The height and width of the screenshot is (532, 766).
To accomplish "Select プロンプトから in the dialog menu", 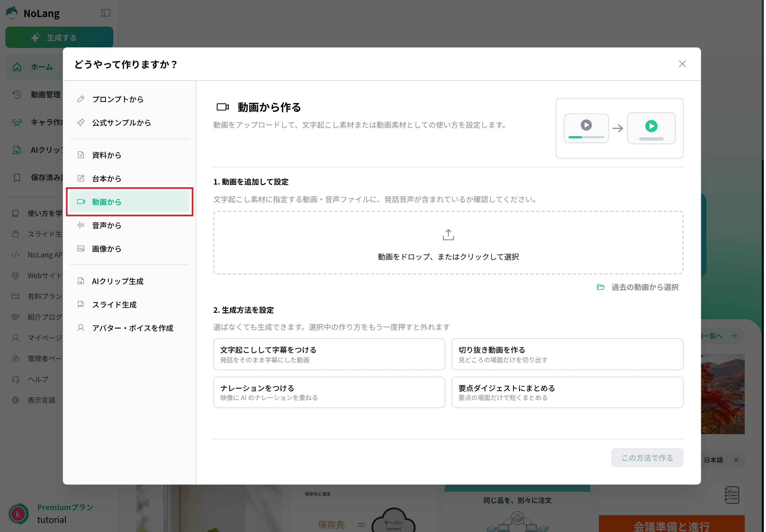I will coord(129,99).
